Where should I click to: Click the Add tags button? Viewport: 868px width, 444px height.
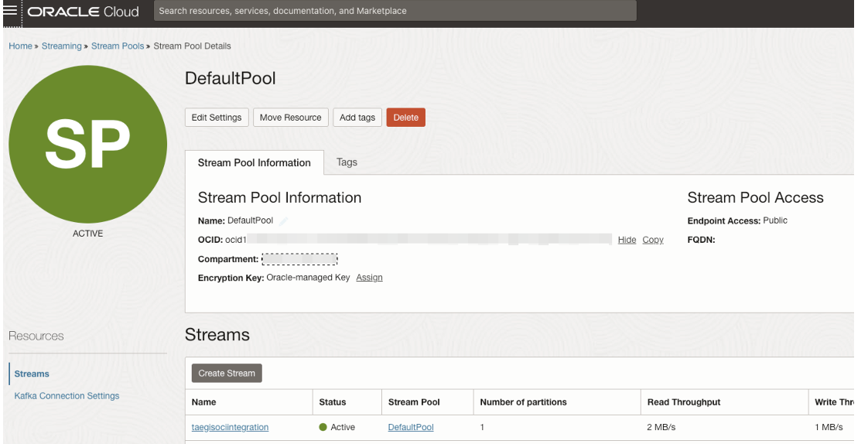click(357, 118)
